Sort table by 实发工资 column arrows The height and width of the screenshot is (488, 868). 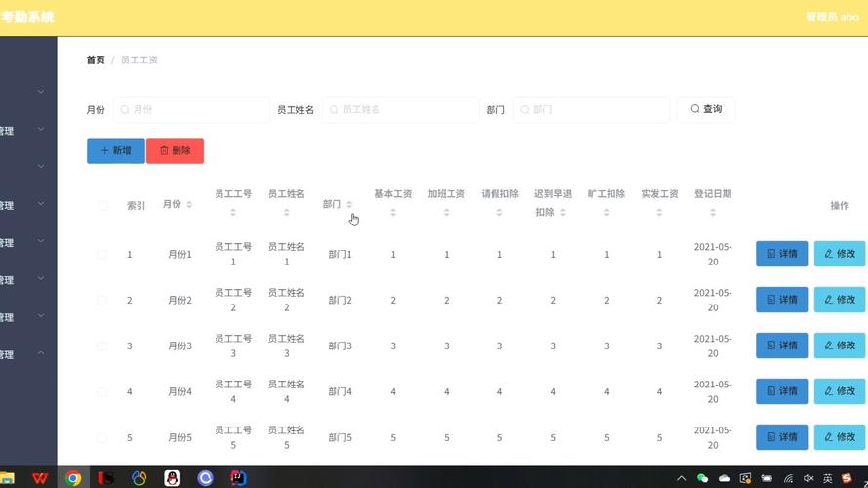point(659,212)
